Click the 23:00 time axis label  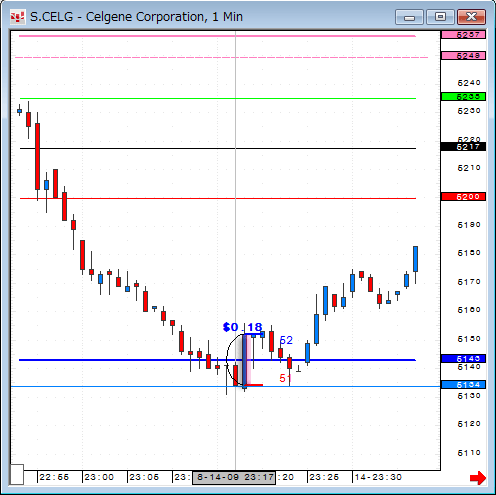(99, 477)
